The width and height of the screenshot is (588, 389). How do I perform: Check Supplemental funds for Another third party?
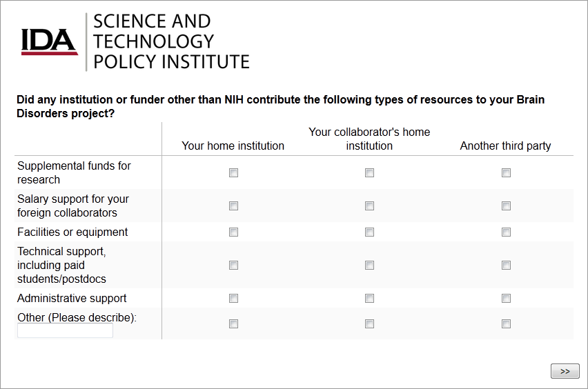[x=506, y=173]
